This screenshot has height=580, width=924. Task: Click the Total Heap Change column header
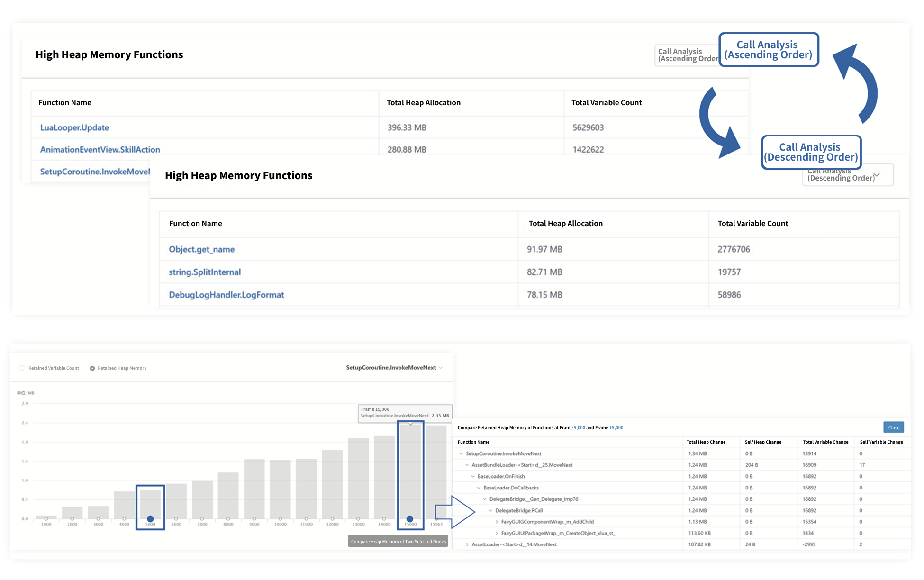tap(706, 442)
